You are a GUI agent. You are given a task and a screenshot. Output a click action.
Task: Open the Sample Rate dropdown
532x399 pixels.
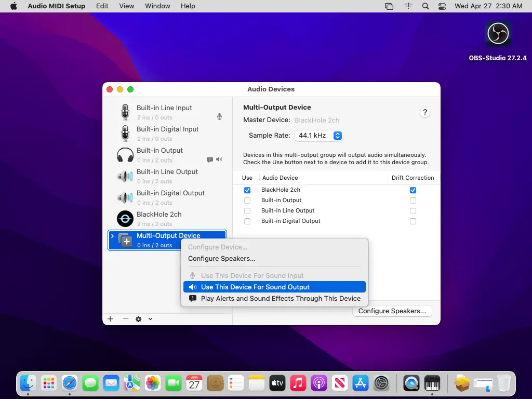[318, 135]
